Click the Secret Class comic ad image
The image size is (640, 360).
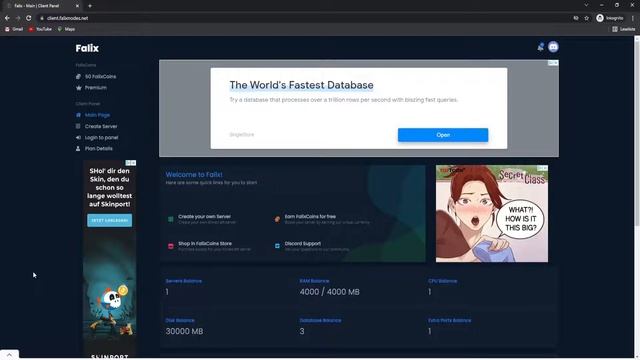pos(492,213)
